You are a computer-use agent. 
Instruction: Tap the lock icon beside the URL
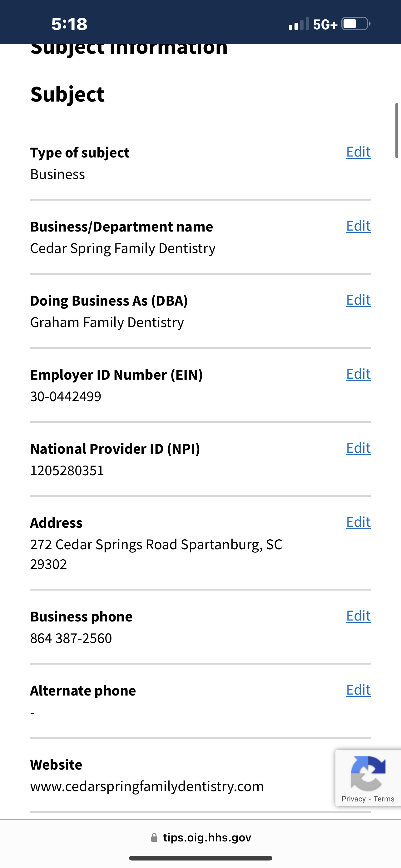154,837
